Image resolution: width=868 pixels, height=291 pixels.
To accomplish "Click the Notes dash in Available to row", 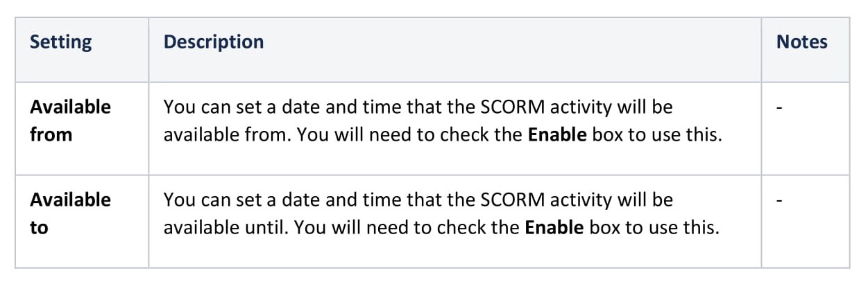I will tap(780, 201).
